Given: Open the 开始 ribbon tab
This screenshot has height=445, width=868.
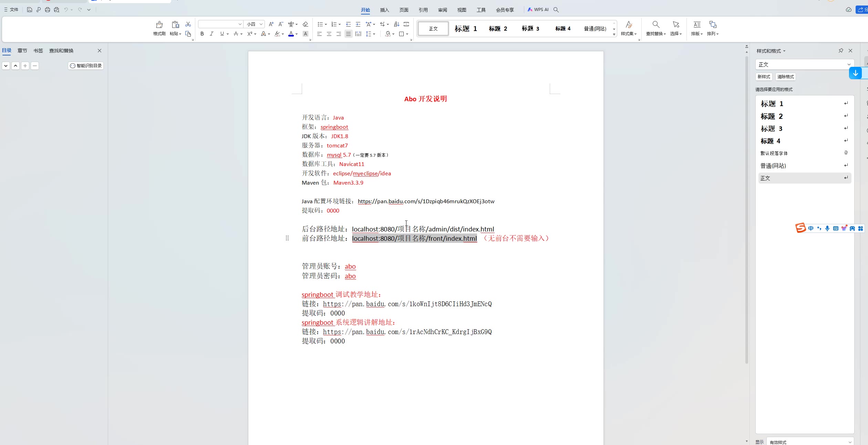Looking at the screenshot, I should (x=365, y=10).
